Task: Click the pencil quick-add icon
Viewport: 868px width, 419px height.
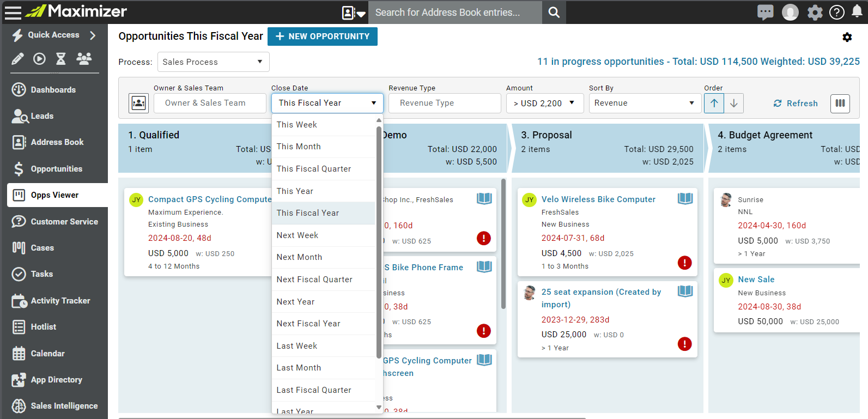Action: (17, 59)
